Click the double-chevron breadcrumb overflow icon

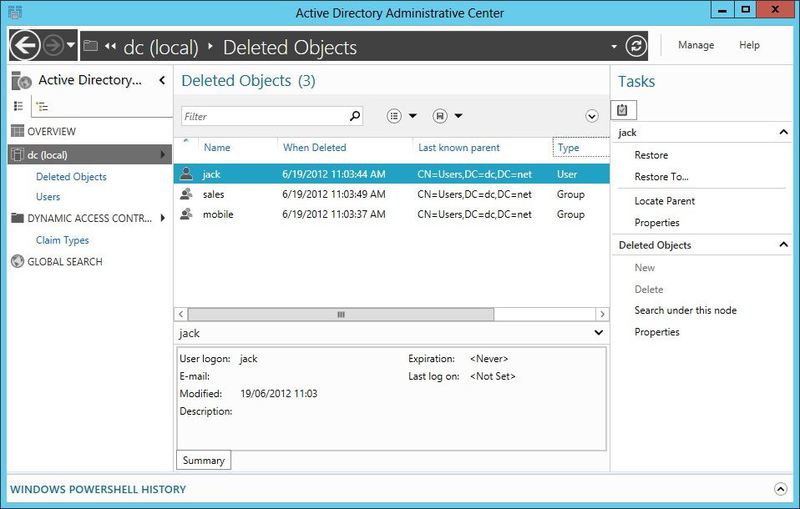[110, 46]
